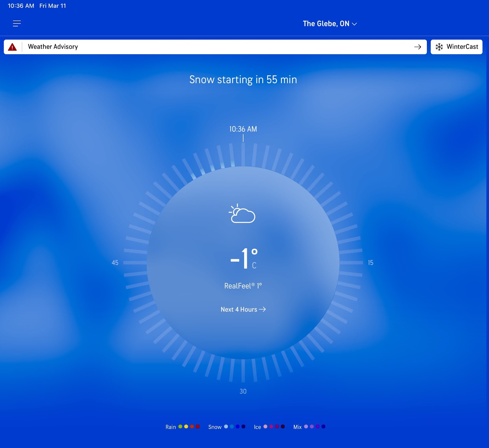The width and height of the screenshot is (489, 448).
Task: Click the status bar time 10:36 AM
Action: click(21, 6)
